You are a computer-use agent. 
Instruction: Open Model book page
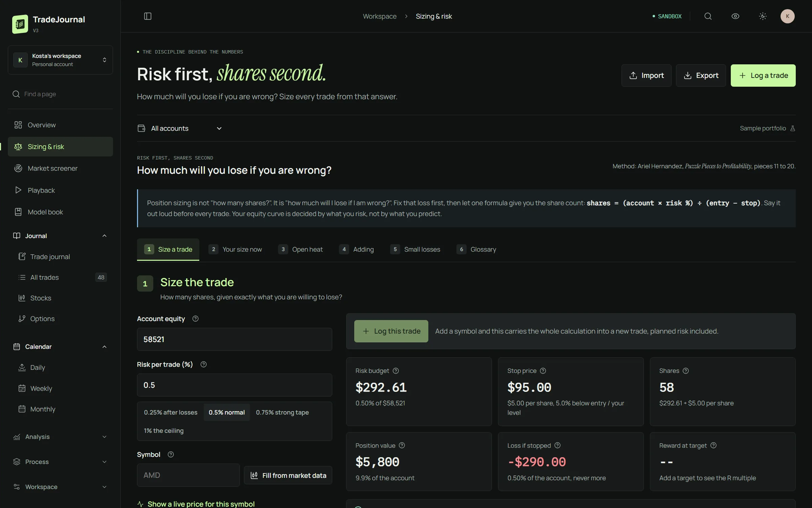coord(60,212)
